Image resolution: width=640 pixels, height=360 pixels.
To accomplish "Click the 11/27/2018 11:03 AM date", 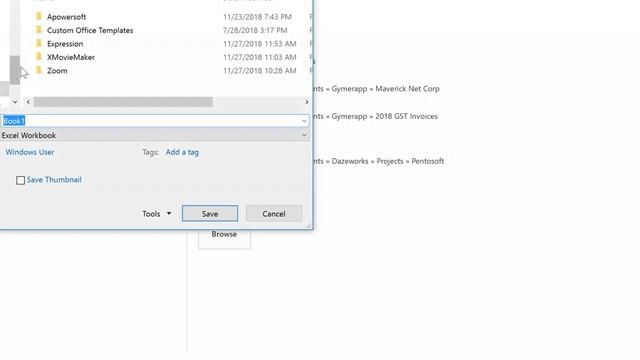I will point(260,57).
